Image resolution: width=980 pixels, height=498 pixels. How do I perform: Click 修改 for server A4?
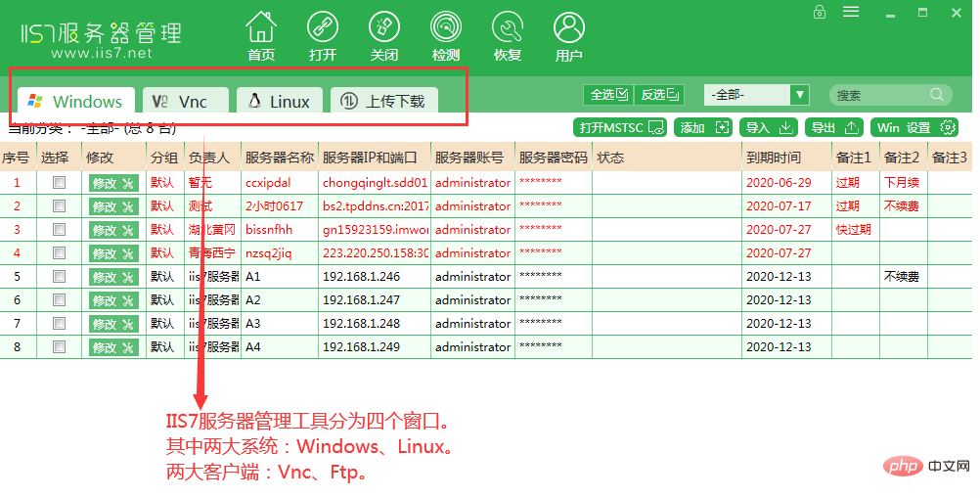(x=113, y=347)
